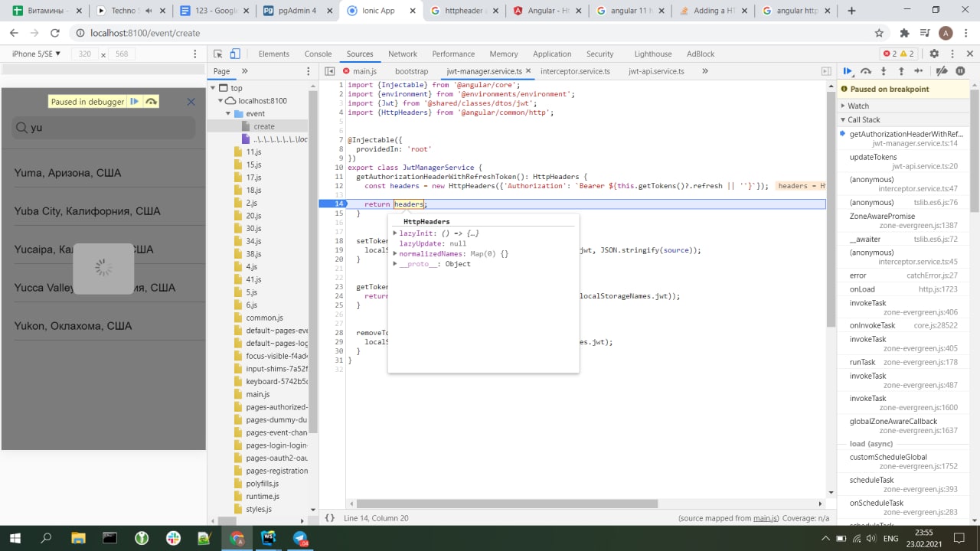This screenshot has width=980, height=551.
Task: Switch to the Network tab
Action: point(402,54)
